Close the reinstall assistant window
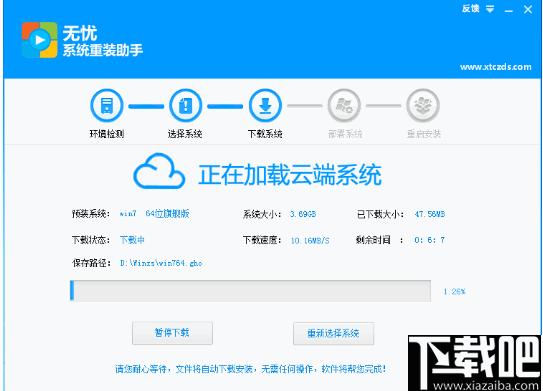543x391 pixels. [528, 9]
